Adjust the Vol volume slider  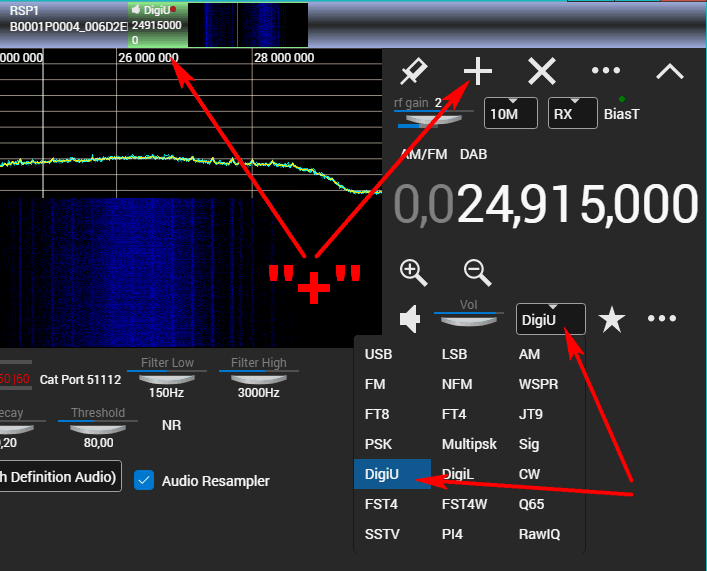tap(469, 319)
